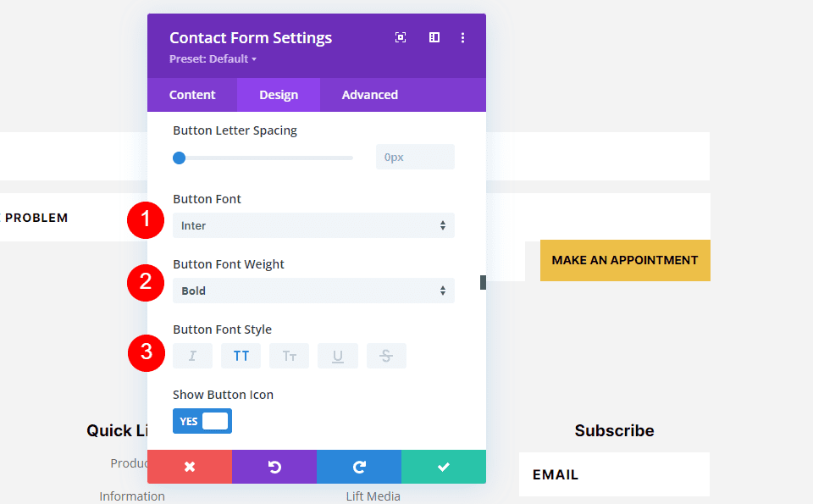The image size is (813, 504).
Task: Click the MAKE AN APPOINTMENT button
Action: pyautogui.click(x=625, y=260)
